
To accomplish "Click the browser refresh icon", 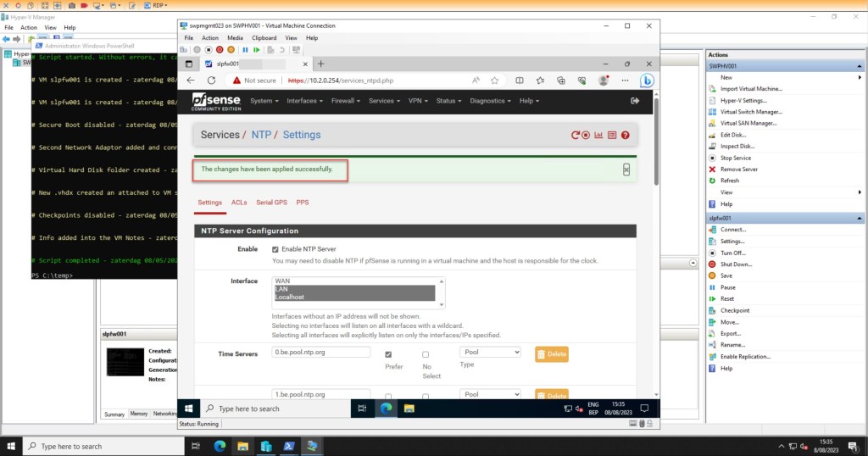I will pos(211,81).
